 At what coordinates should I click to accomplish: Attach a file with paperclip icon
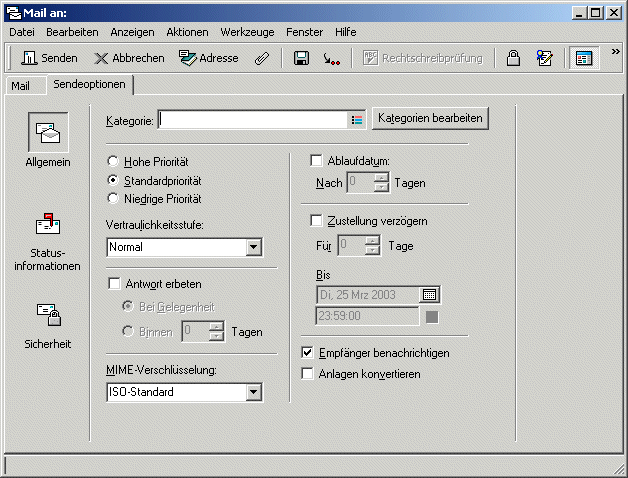[262, 58]
